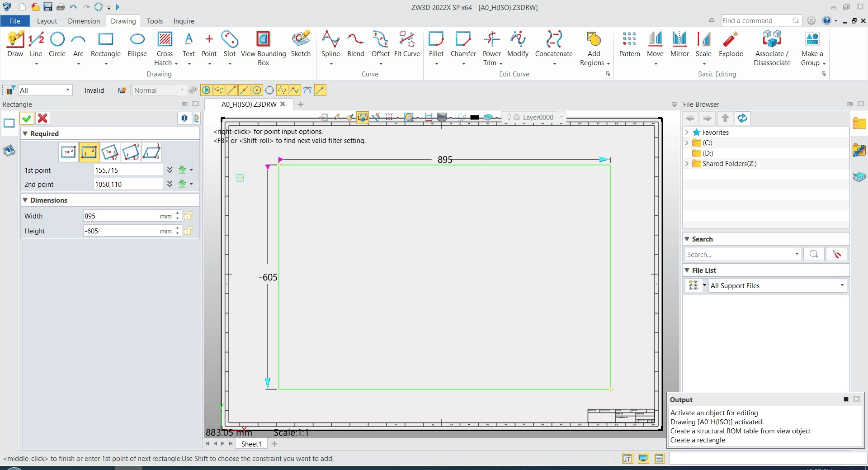
Task: Close the A0_H(ISO).Z3DRW document tab
Action: tap(283, 104)
